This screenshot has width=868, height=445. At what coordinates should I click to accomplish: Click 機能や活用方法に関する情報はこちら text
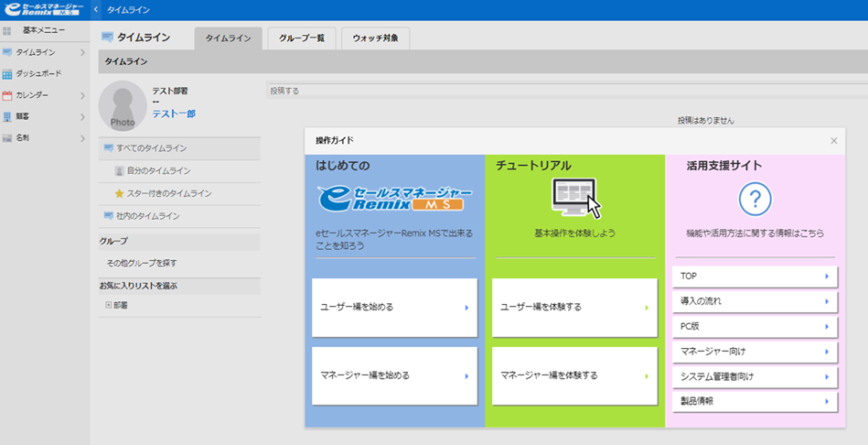click(x=755, y=233)
